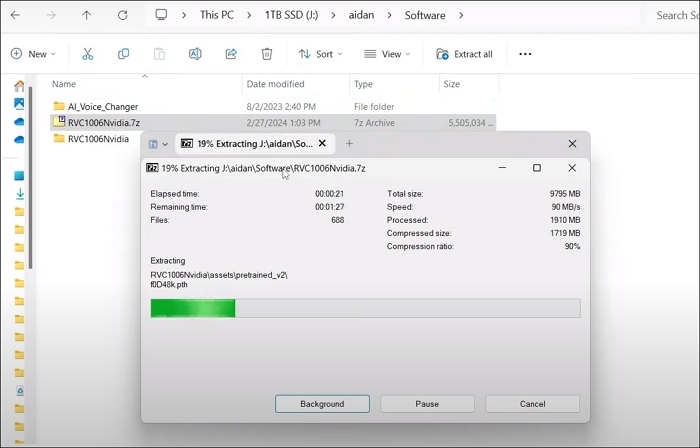The image size is (700, 448).
Task: Click the Background button
Action: 322,404
